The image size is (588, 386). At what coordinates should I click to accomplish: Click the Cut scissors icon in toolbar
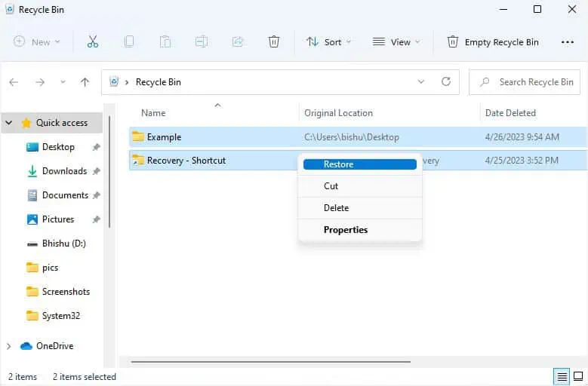coord(93,41)
